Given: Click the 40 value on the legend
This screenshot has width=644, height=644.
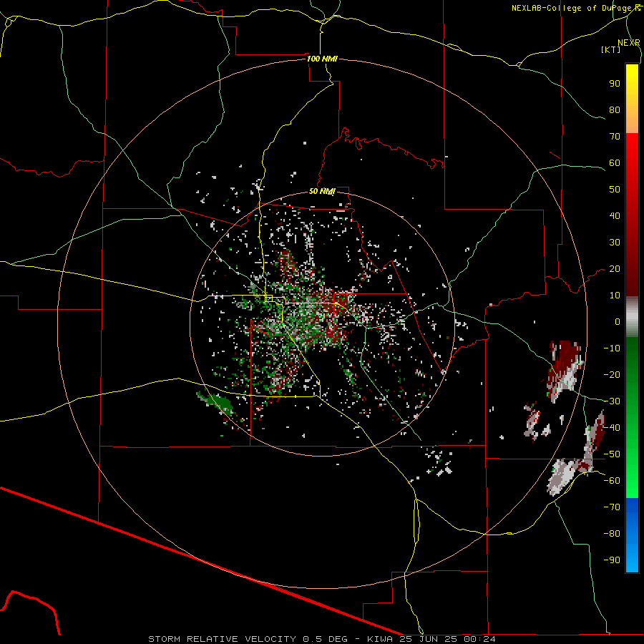Looking at the screenshot, I should 615,216.
